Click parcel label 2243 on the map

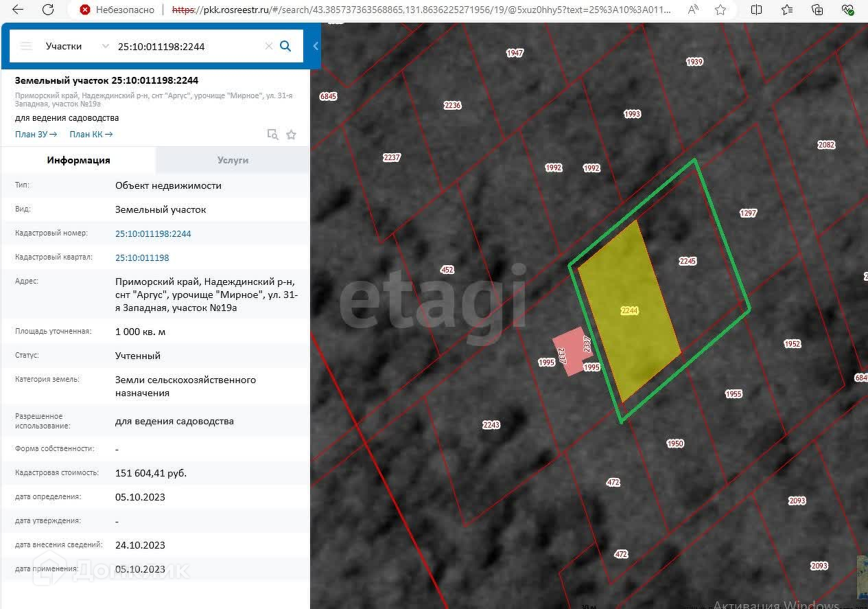coord(491,425)
